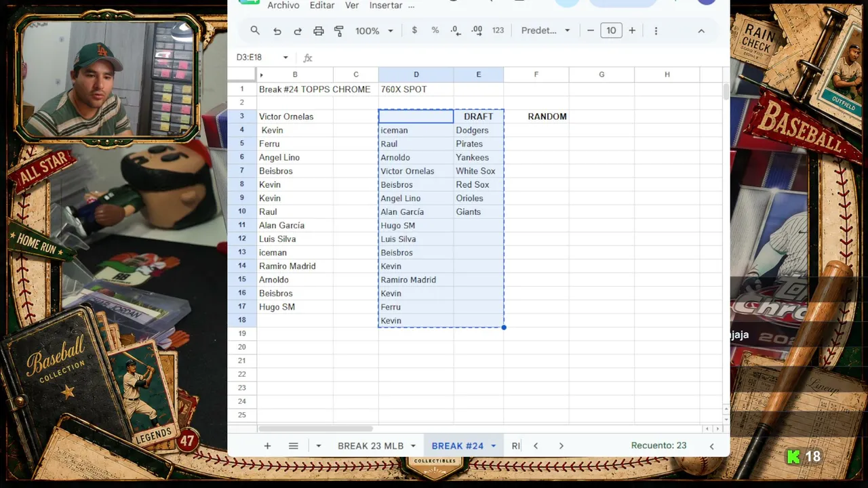868x488 pixels.
Task: Format as percent
Action: (x=435, y=30)
